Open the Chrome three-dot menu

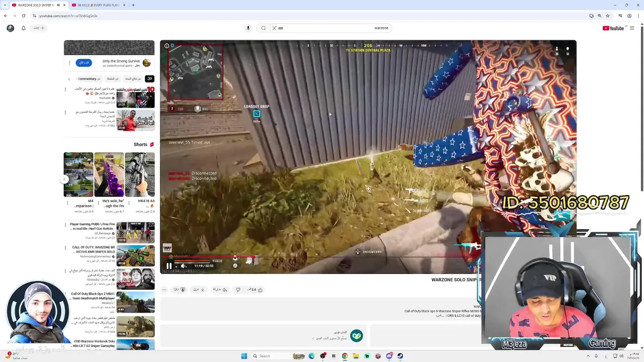click(638, 16)
